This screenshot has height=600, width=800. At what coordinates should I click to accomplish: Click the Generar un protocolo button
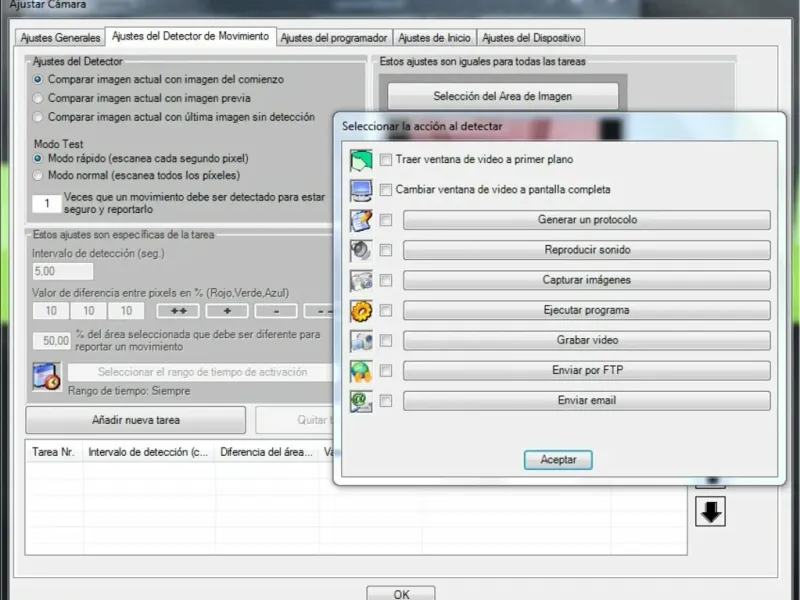tap(587, 220)
